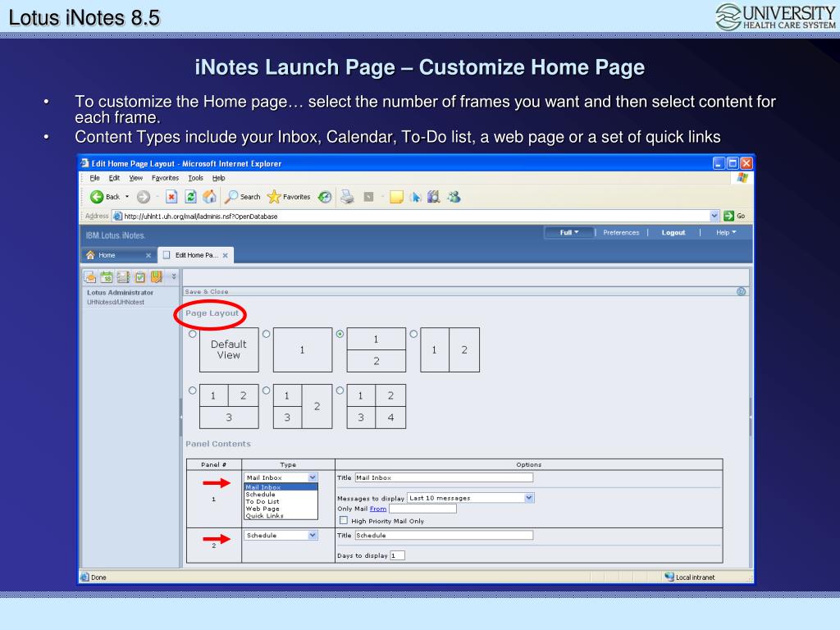
Task: Close the Edit Home Page tab
Action: coord(226,256)
